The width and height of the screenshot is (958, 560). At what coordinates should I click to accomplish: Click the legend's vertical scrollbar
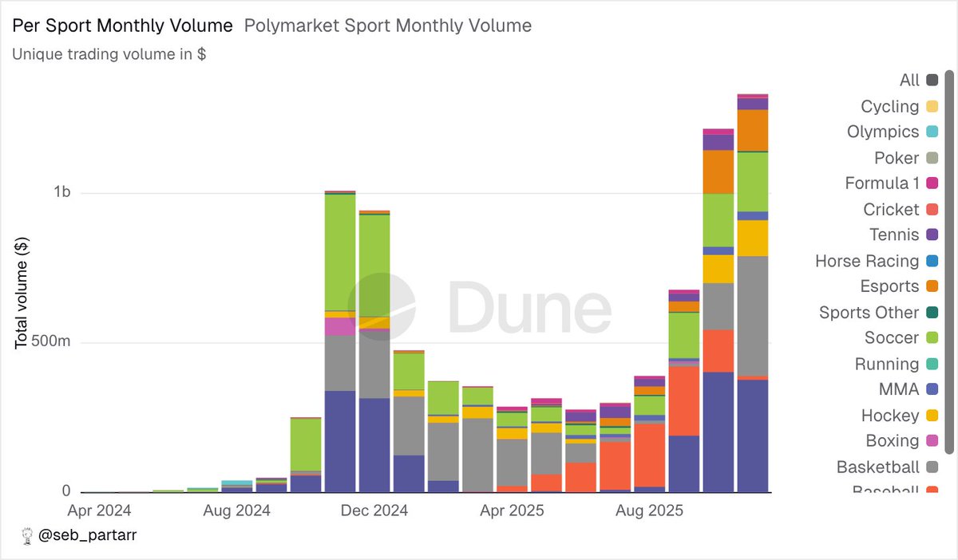949,262
